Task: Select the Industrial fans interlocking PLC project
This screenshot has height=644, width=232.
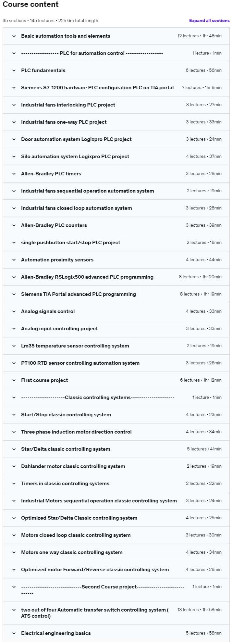Action: [x=116, y=105]
